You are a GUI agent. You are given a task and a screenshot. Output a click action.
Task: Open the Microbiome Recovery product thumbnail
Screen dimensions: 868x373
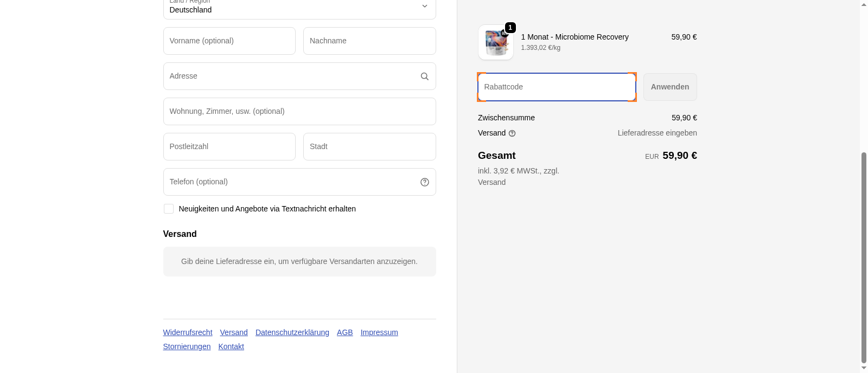496,42
